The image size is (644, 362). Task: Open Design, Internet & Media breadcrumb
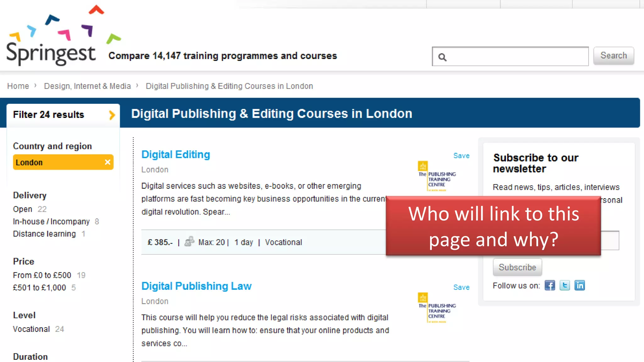tap(87, 86)
